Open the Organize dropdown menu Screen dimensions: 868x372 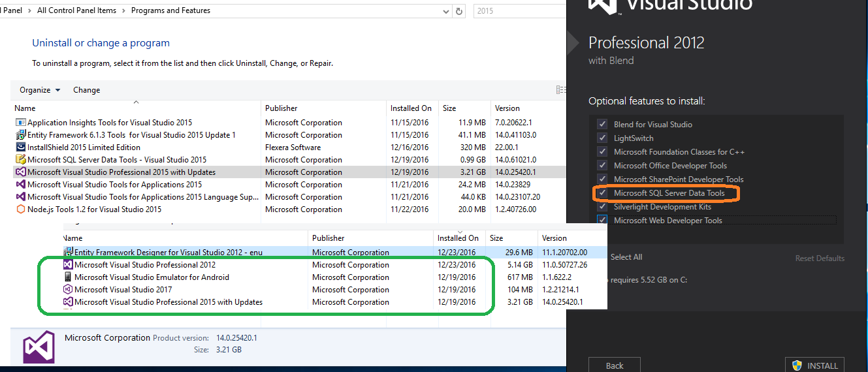pos(40,90)
